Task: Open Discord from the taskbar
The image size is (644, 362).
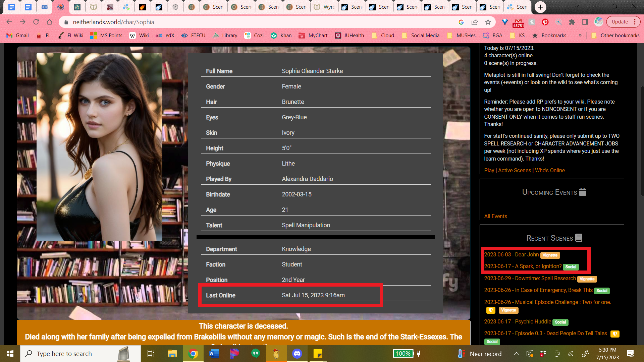Action: coord(297,354)
